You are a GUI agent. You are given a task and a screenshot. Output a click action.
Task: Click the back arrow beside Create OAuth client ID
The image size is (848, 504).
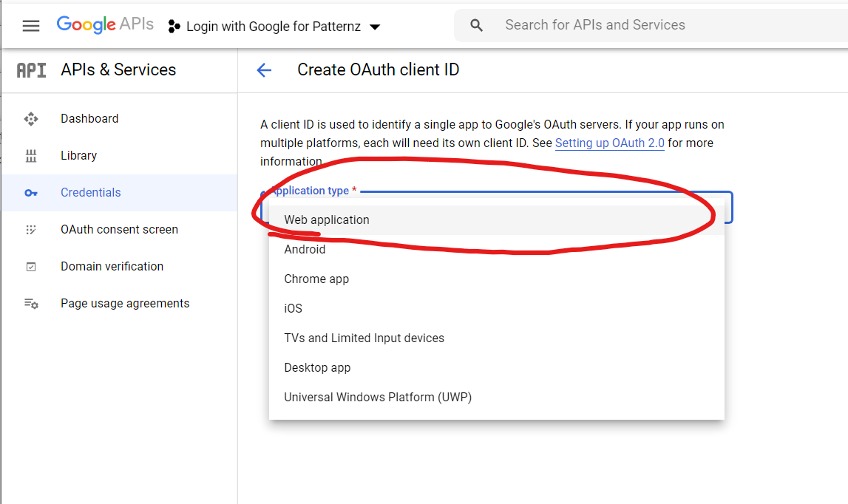tap(264, 70)
